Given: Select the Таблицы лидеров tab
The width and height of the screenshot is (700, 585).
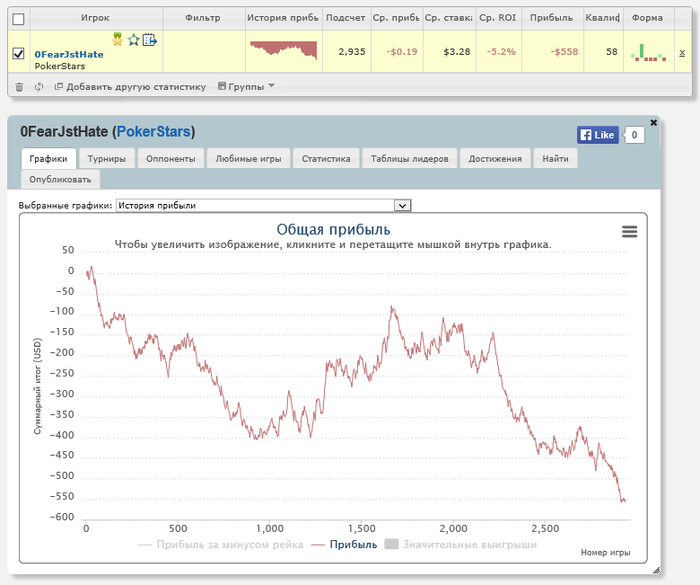Looking at the screenshot, I should [409, 159].
